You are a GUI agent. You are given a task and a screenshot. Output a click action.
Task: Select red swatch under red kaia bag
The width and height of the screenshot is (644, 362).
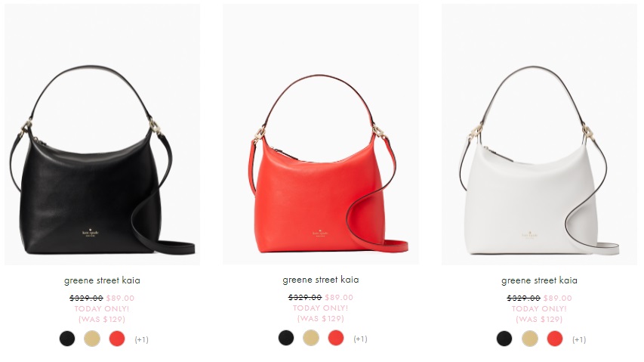tap(336, 338)
